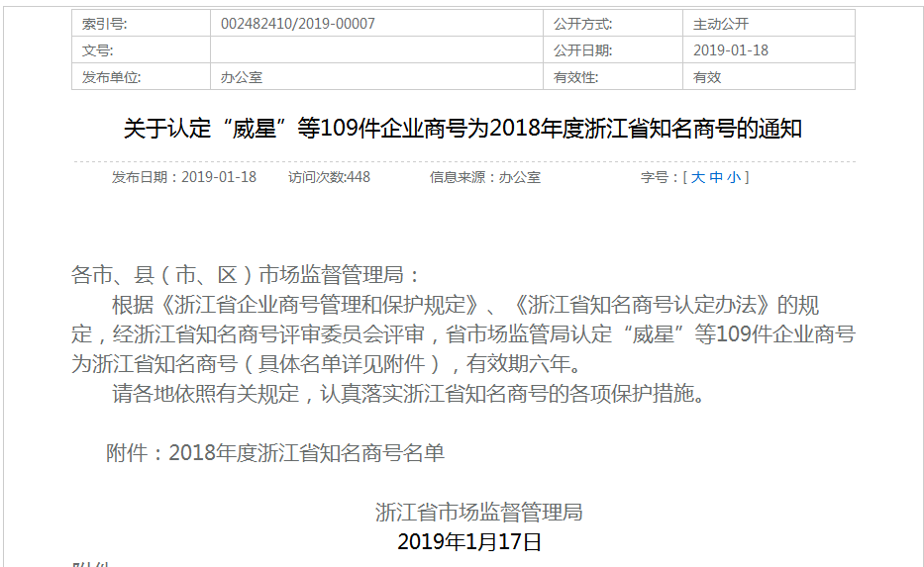924x567 pixels.
Task: Click the 发布日期：2019-01-18 text below the title
Action: pos(184,177)
